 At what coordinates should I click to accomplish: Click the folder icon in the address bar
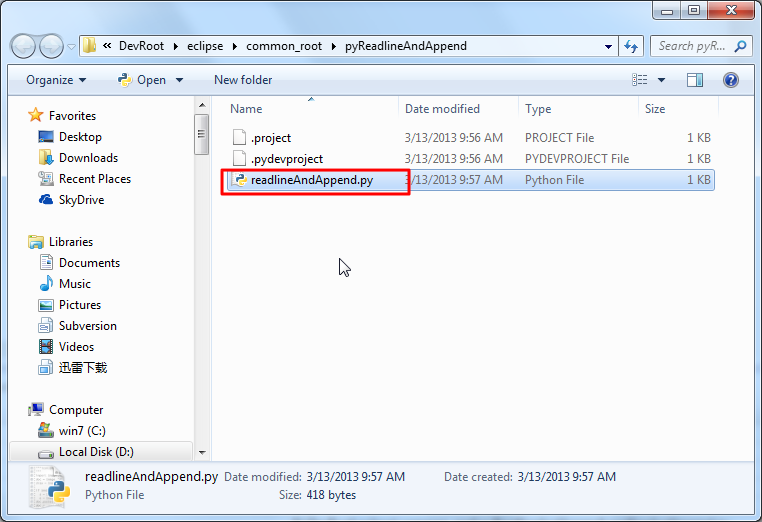click(x=89, y=46)
